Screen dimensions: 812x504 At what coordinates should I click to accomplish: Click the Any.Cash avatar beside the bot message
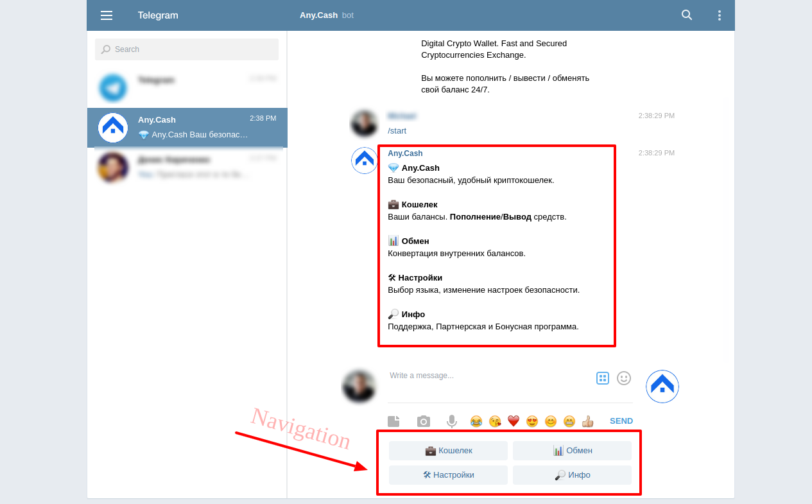pos(365,161)
